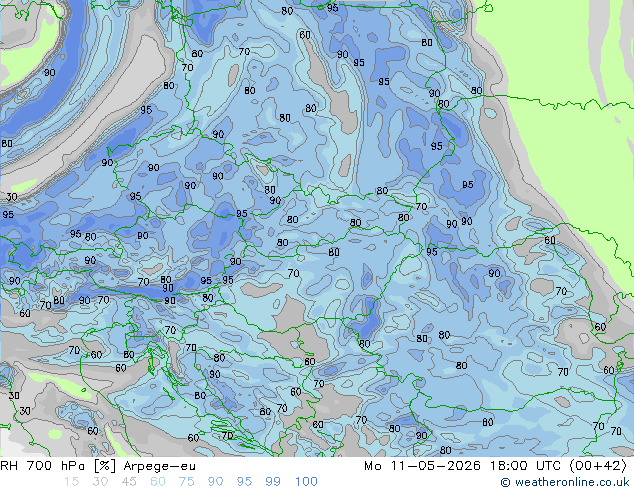Image resolution: width=634 pixels, height=490 pixels.
Task: Select the legend value 15
Action: click(71, 482)
